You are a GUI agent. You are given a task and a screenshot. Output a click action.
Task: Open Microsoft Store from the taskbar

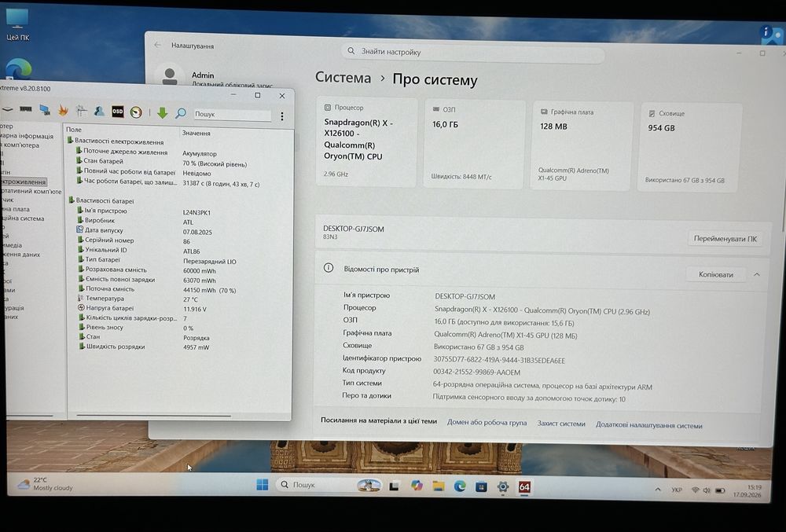(x=481, y=486)
